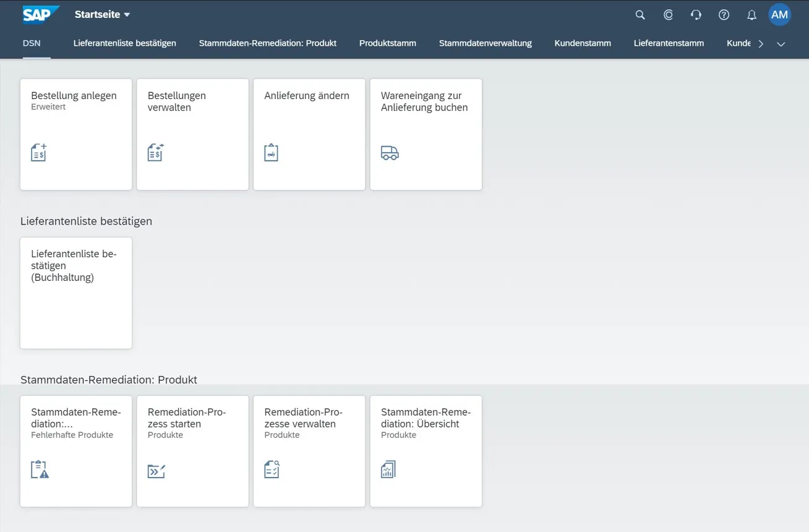809x532 pixels.
Task: Click the Remediation-Prozess starten icon
Action: (x=156, y=471)
